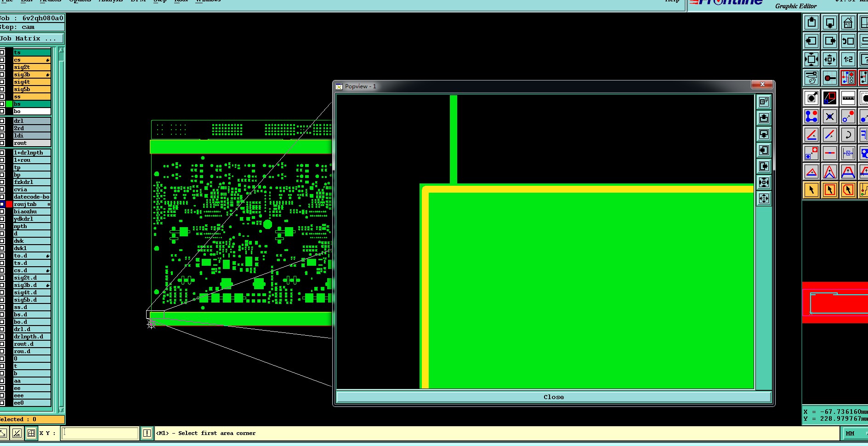Click the red triangle with blue base icon
Image resolution: width=868 pixels, height=446 pixels.
(x=811, y=172)
